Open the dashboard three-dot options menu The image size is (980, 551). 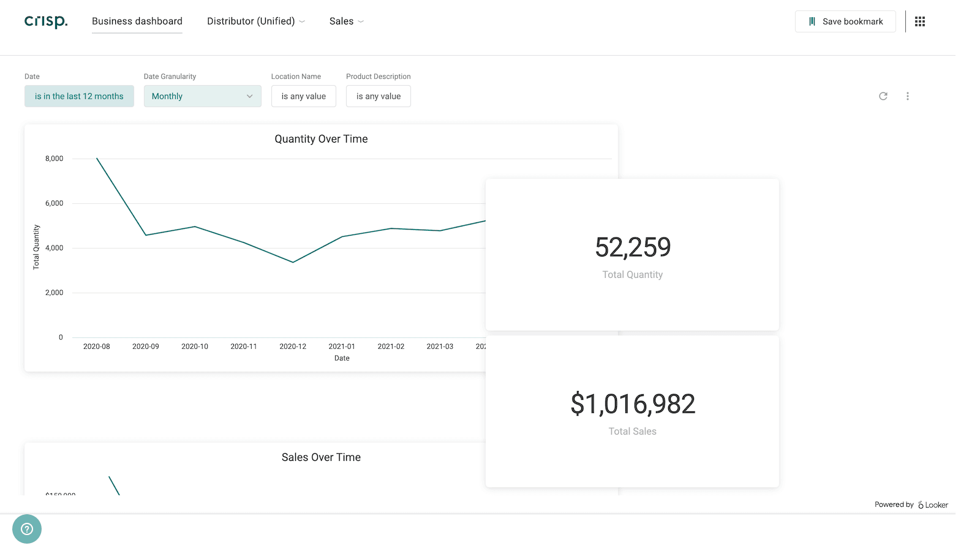[908, 96]
